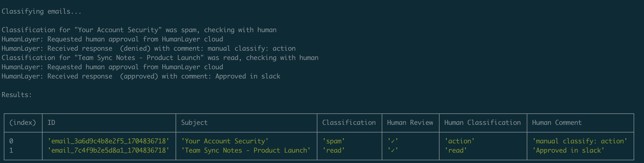Screen dimensions: 644x163
Task: Click the 'Human Review' column header
Action: click(410, 123)
